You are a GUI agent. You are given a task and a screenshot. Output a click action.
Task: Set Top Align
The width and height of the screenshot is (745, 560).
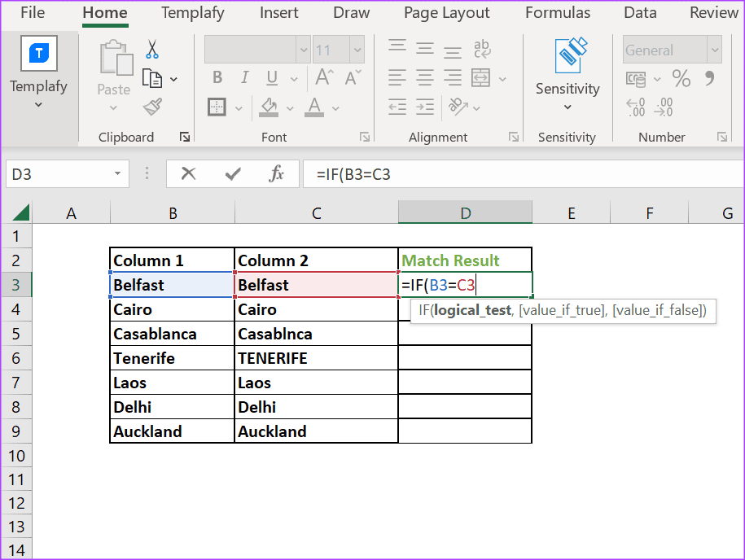click(x=397, y=46)
